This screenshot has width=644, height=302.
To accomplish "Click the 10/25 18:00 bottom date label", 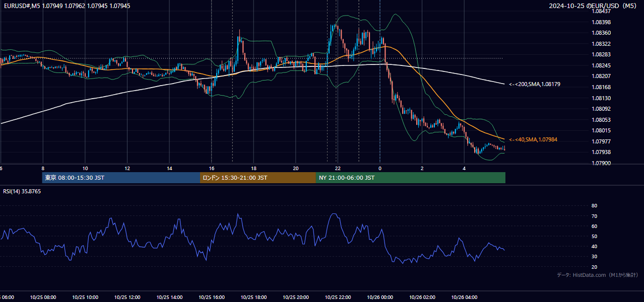I will [x=253, y=297].
